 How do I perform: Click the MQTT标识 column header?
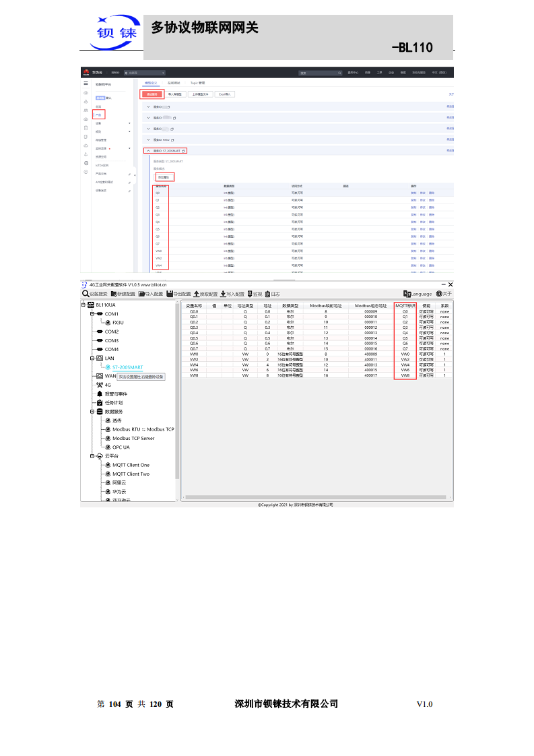point(405,306)
